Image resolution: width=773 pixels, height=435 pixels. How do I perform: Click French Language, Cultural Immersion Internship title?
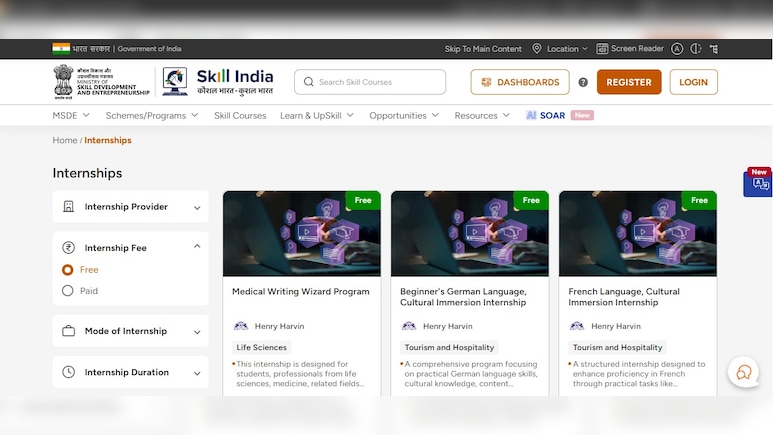point(624,297)
